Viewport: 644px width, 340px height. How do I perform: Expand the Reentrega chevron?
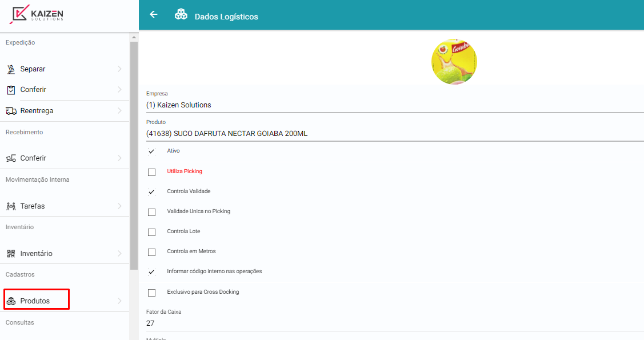pos(119,111)
